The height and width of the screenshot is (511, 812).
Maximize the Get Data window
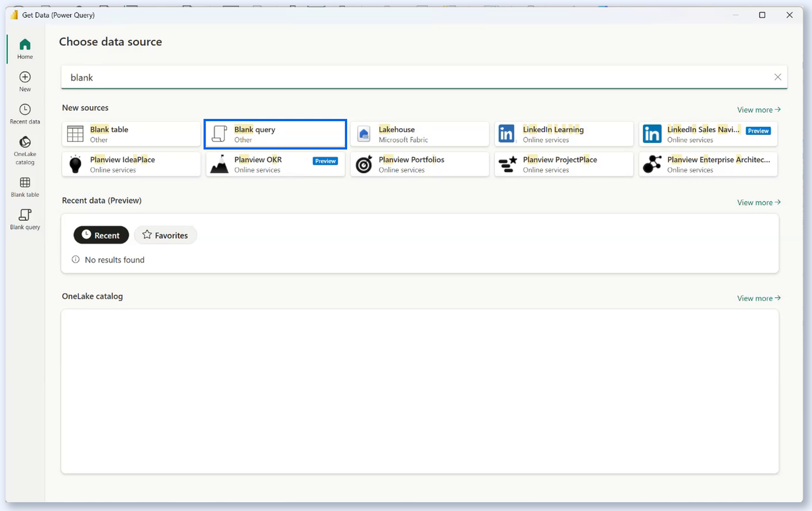click(762, 15)
